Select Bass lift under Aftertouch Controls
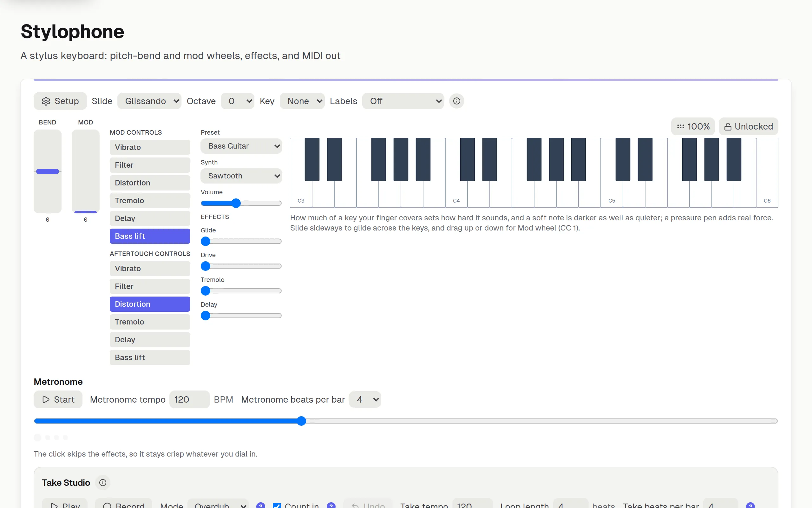The height and width of the screenshot is (508, 812). 150,358
